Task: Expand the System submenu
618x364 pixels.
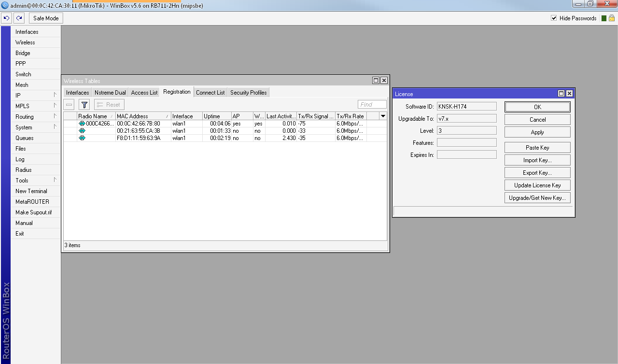Action: [35, 127]
